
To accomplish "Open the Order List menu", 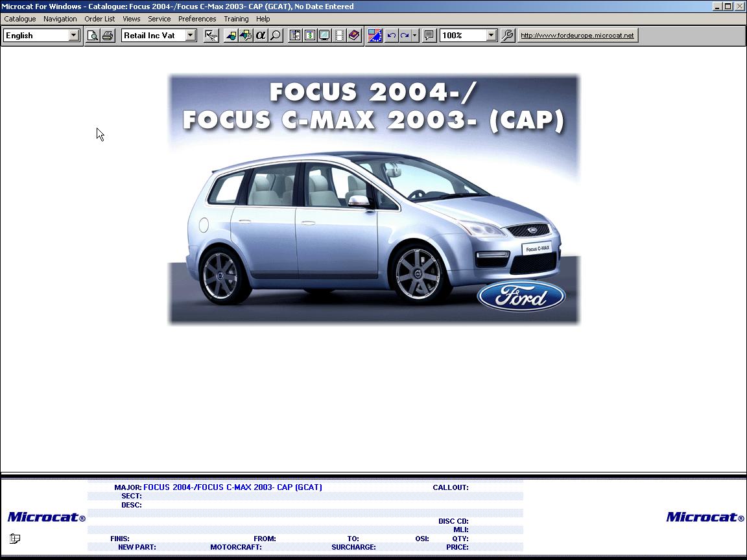I will (99, 19).
